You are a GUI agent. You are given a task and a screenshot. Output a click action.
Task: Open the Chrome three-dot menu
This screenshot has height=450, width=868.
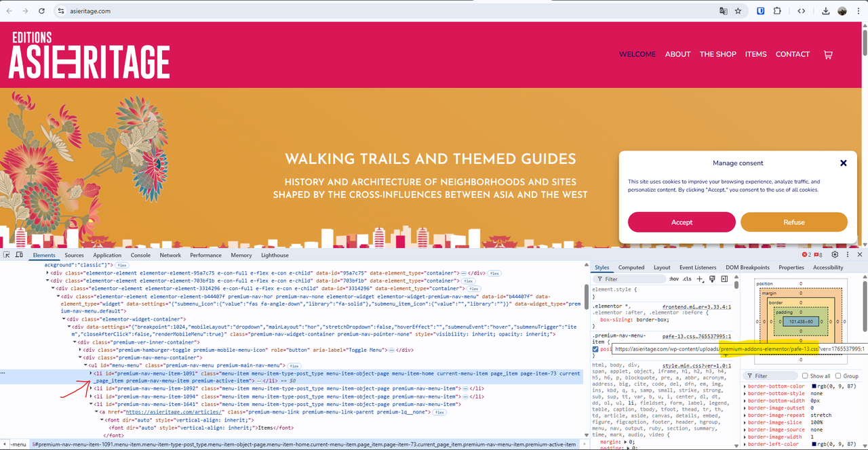pyautogui.click(x=859, y=11)
